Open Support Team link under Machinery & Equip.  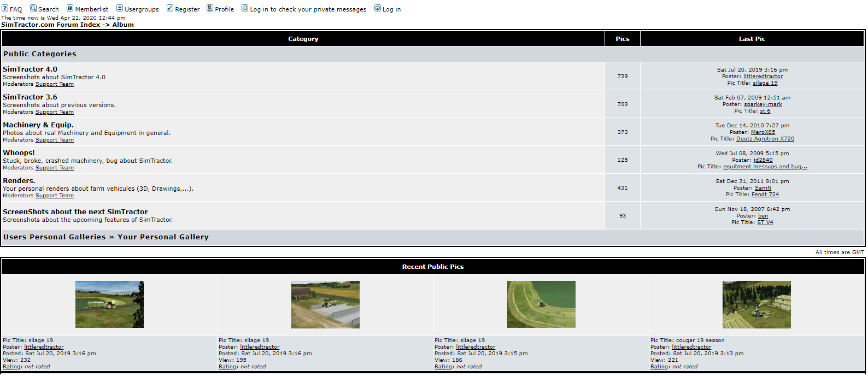click(55, 140)
